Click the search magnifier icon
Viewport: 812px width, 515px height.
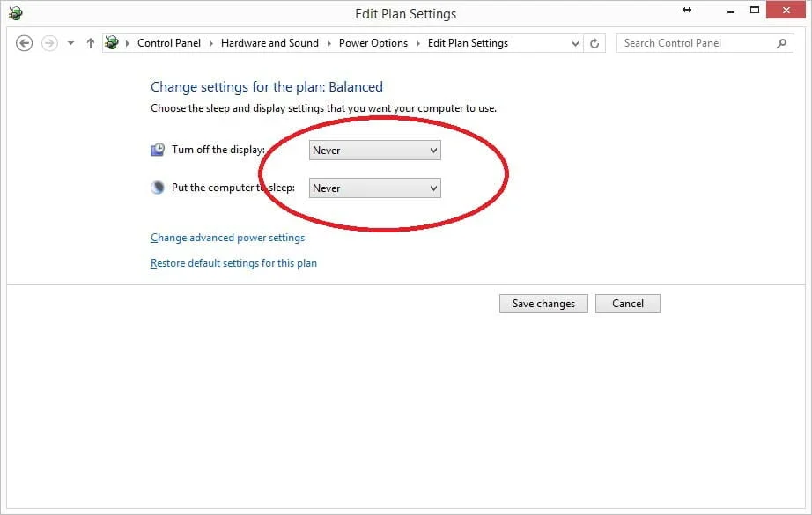pos(782,42)
